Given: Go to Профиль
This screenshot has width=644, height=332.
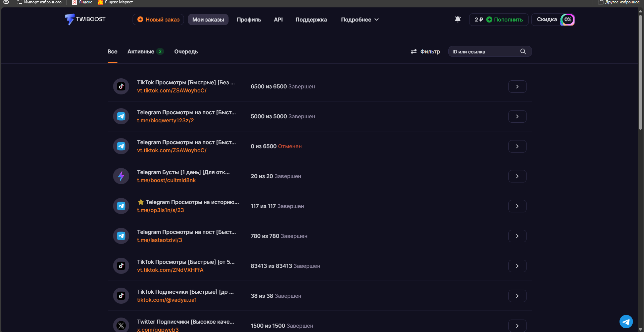Looking at the screenshot, I should click(x=249, y=19).
